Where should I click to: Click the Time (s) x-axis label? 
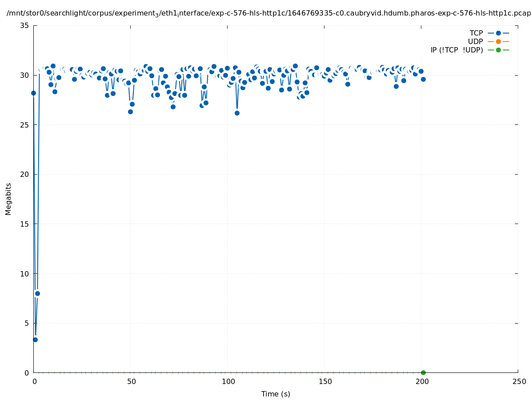(276, 394)
